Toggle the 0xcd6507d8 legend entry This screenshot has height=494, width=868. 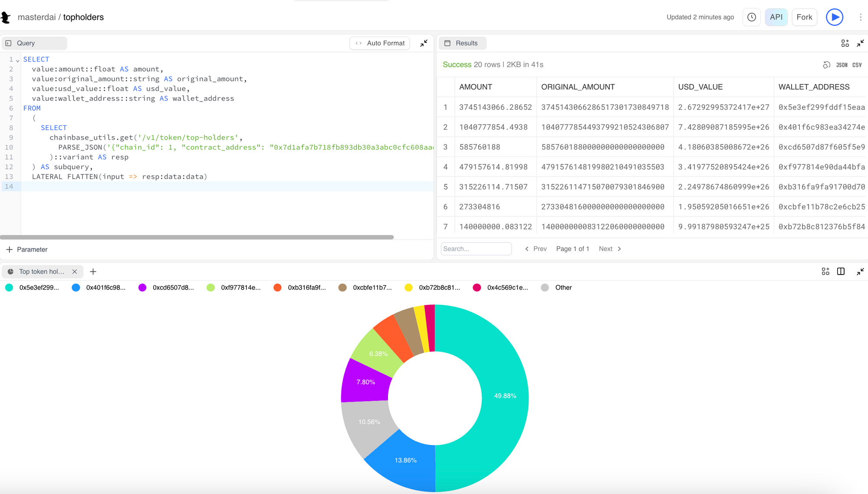point(166,288)
